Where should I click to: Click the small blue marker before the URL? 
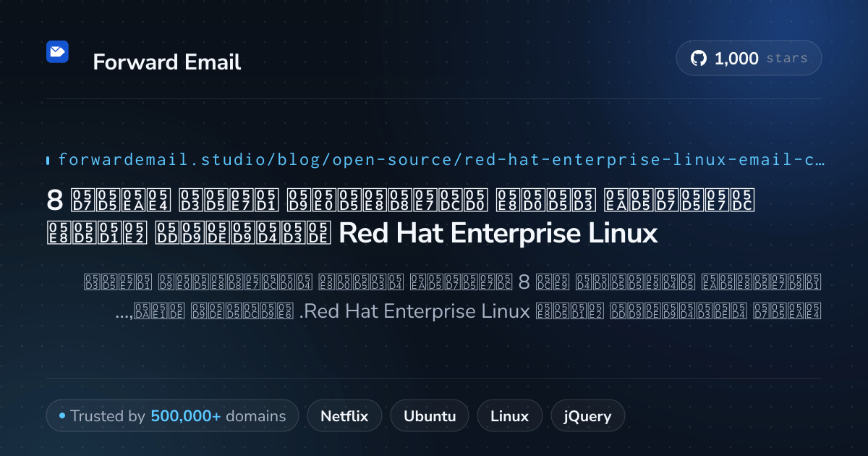coord(48,160)
